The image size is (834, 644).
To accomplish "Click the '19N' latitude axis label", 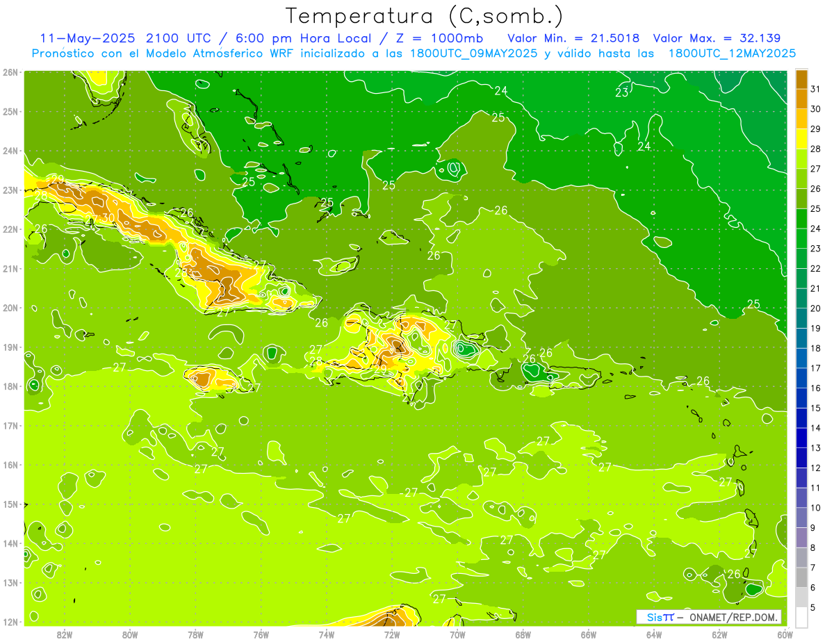I will pyautogui.click(x=10, y=347).
